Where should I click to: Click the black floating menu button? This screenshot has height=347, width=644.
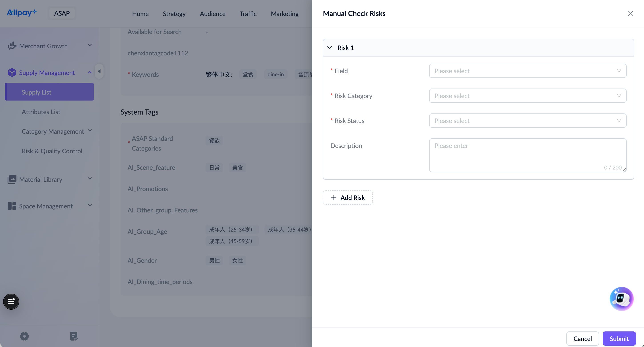point(11,301)
